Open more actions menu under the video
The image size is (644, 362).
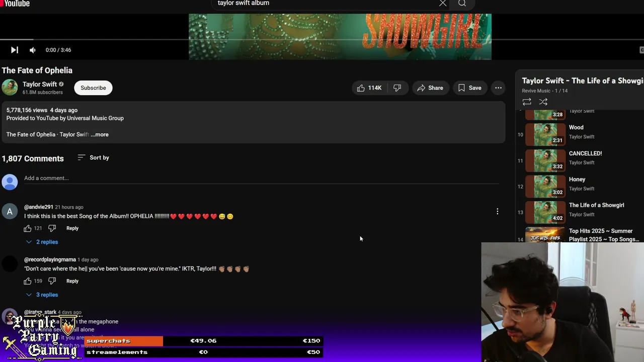498,88
